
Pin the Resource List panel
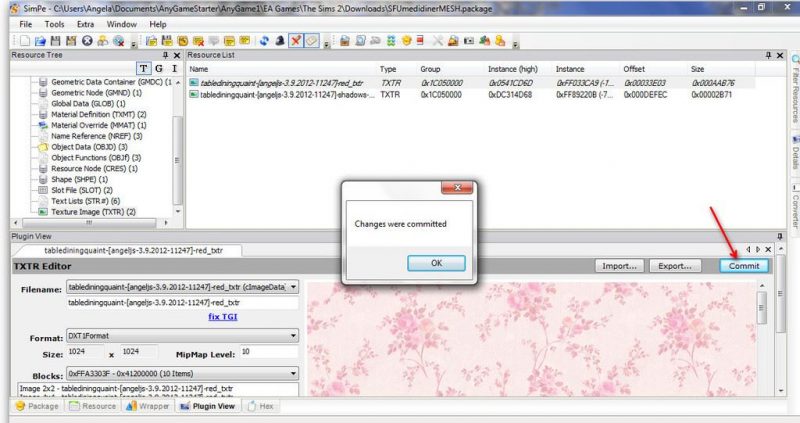point(768,55)
